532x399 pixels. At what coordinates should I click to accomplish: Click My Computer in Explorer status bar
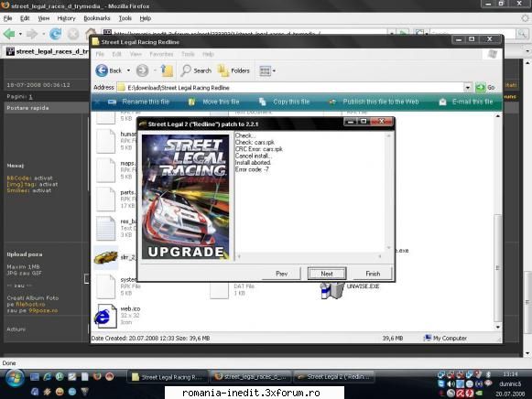(x=446, y=338)
